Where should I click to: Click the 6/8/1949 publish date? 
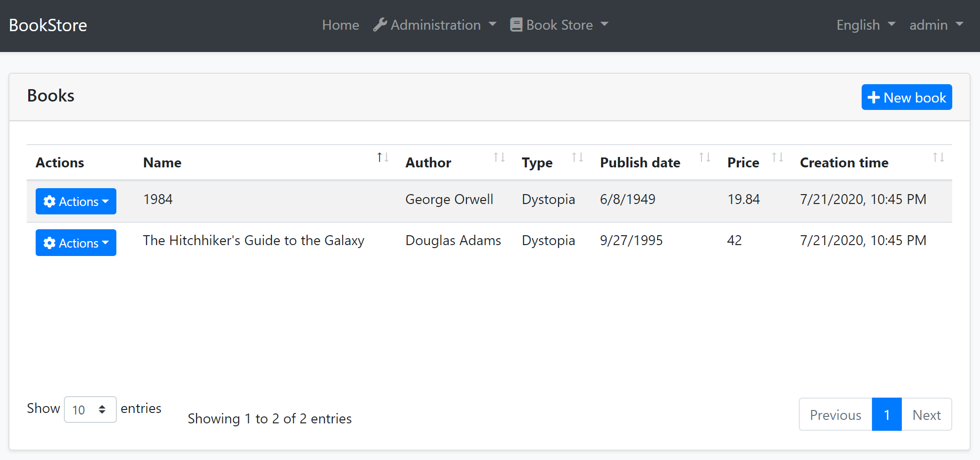(x=627, y=199)
